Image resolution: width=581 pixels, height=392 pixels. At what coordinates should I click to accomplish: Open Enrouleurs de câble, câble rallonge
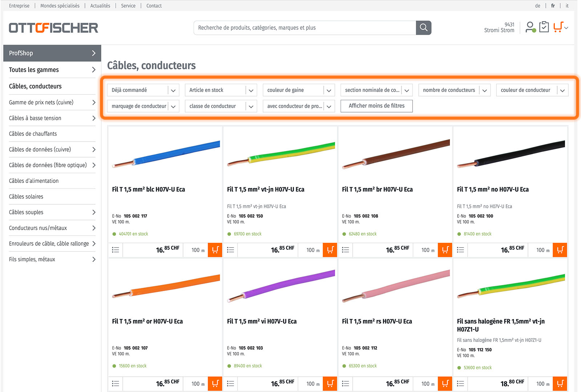pos(52,244)
